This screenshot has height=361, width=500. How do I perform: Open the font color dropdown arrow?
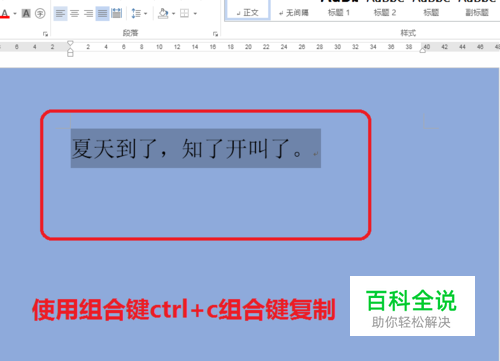click(x=15, y=14)
